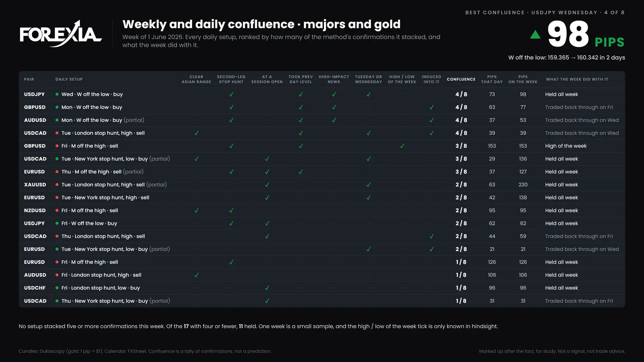
Task: Click the 153 pips that day value
Action: 492,146
